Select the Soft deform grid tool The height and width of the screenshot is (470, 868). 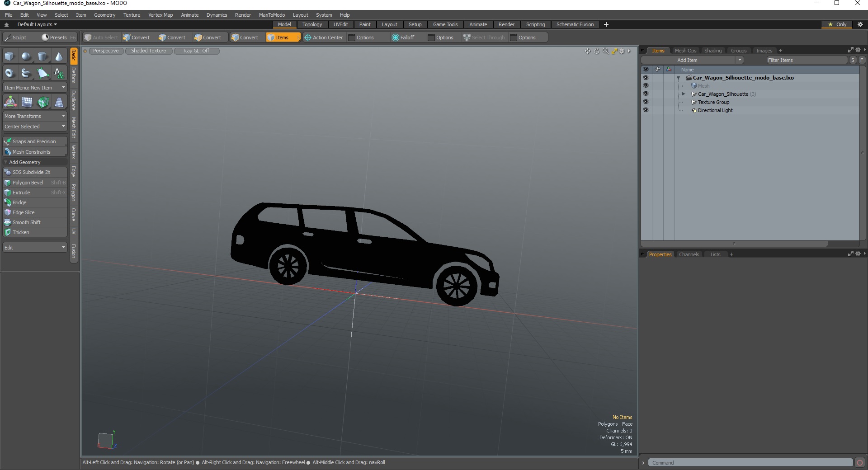point(27,102)
